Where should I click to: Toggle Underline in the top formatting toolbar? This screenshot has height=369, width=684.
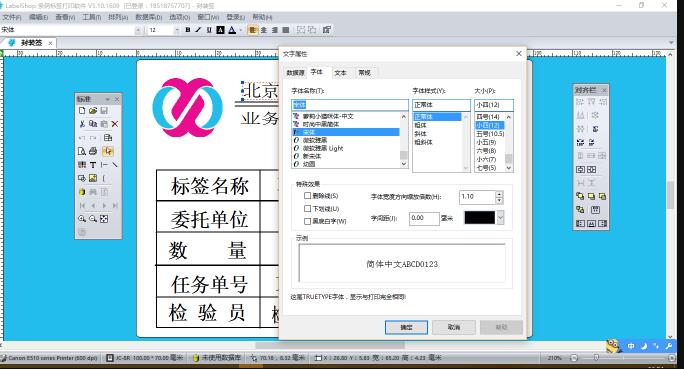pyautogui.click(x=209, y=30)
